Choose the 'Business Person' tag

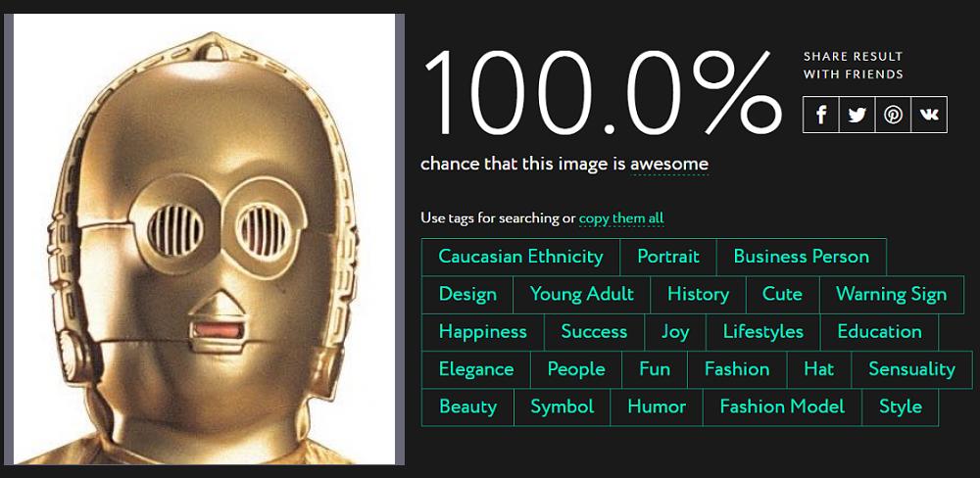(801, 257)
